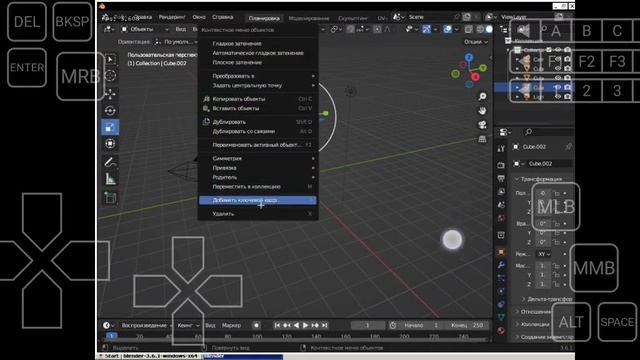Viewport: 640px width, 360px height.
Task: Toggle auto keying record button
Action: (256, 325)
